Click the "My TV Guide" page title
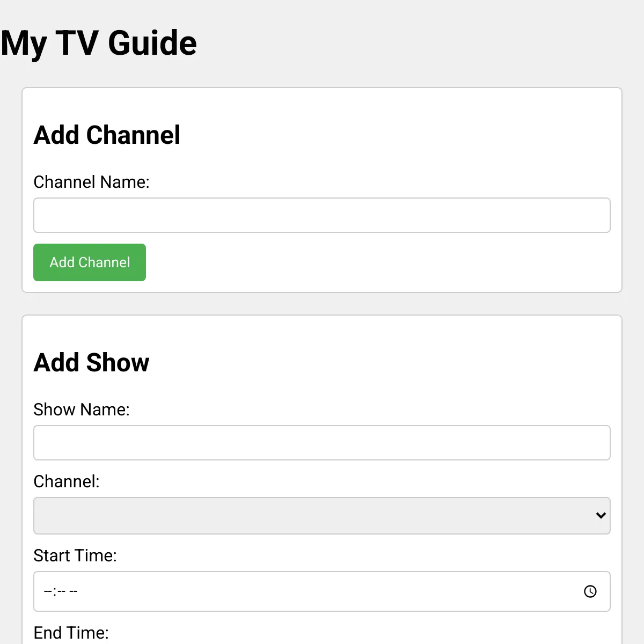 pyautogui.click(x=99, y=43)
